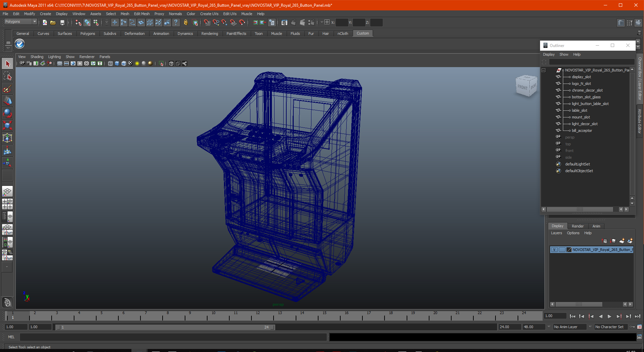The height and width of the screenshot is (352, 644).
Task: Open the Polygons menu set dropdown
Action: pyautogui.click(x=20, y=21)
